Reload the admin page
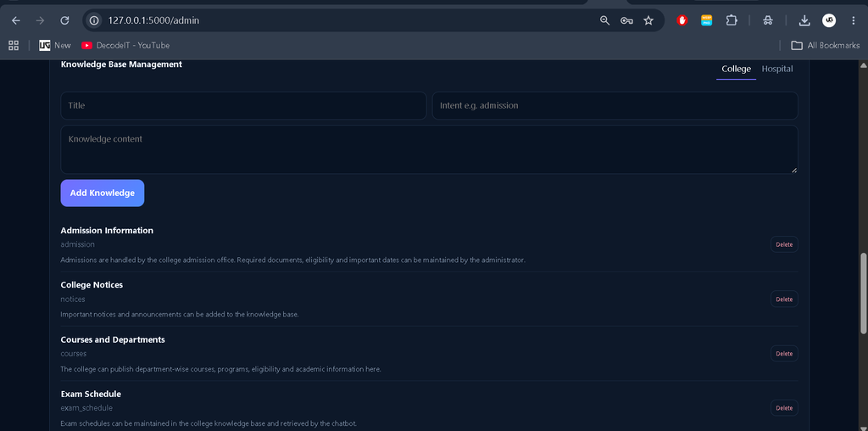Viewport: 868px width, 431px height. point(64,20)
